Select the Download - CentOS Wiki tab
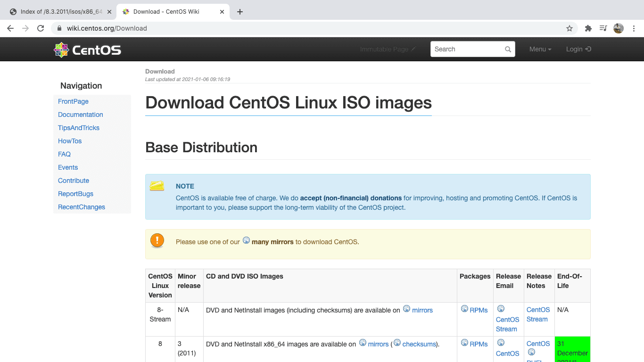The width and height of the screenshot is (644, 362). click(x=166, y=12)
